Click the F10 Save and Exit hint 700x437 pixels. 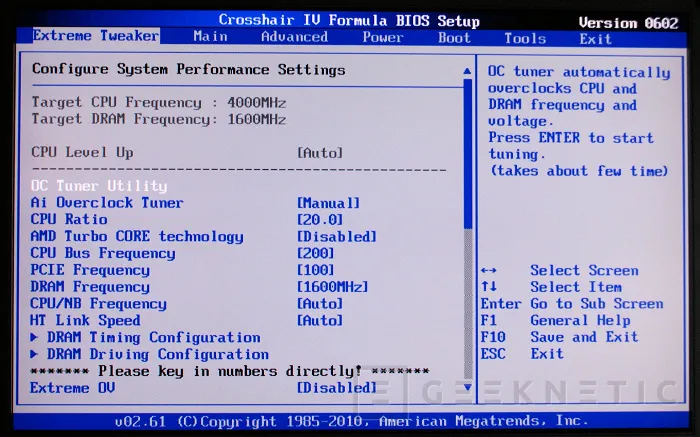[559, 337]
